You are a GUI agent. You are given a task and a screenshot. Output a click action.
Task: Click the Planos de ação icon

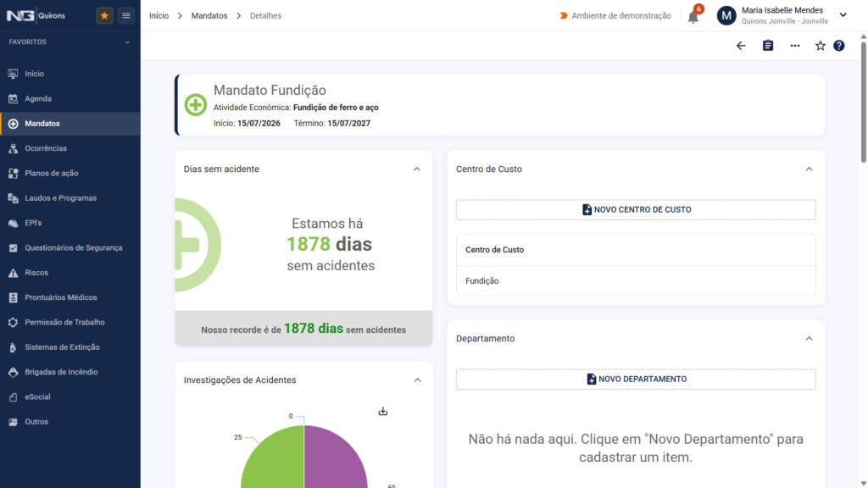(x=14, y=173)
